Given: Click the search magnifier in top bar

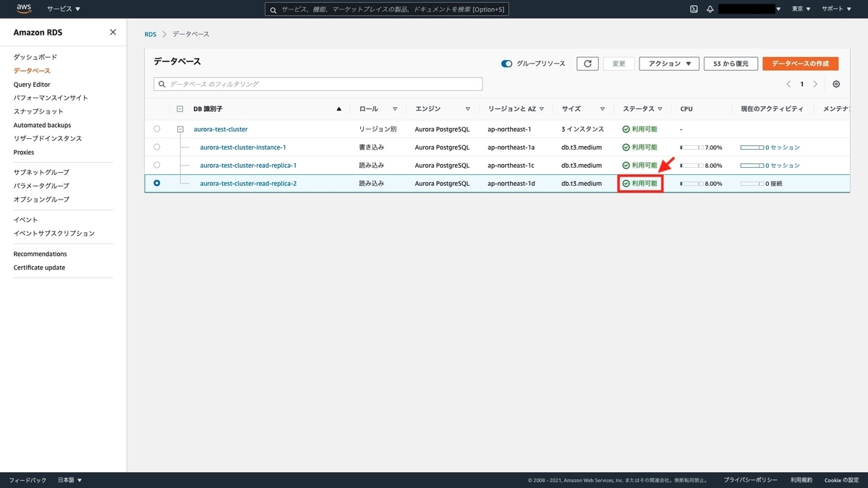Looking at the screenshot, I should 273,9.
